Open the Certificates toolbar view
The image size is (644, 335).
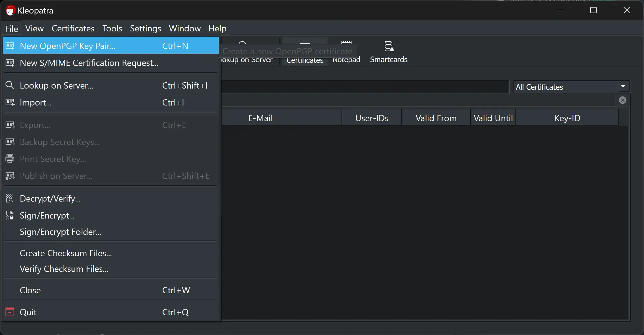point(304,52)
